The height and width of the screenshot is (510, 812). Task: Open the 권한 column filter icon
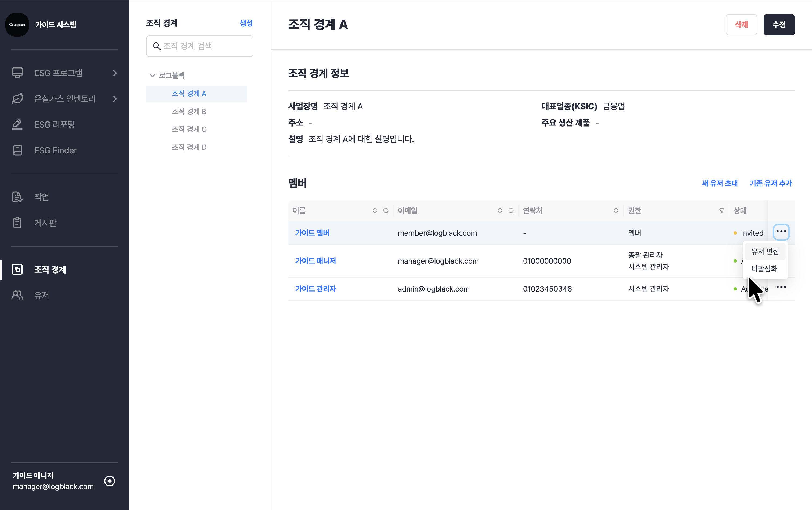point(721,211)
